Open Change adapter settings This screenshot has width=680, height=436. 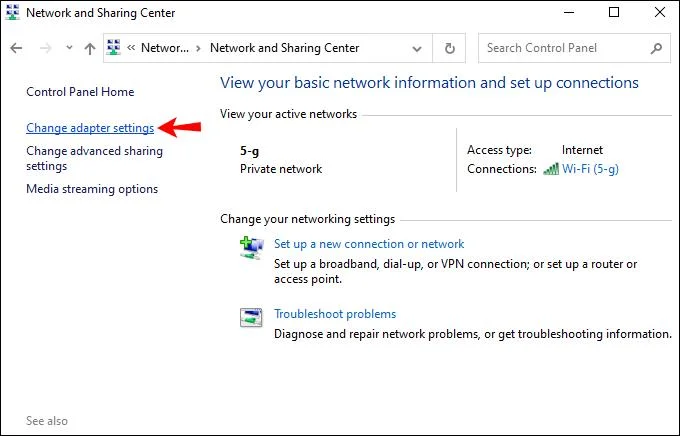[x=90, y=128]
